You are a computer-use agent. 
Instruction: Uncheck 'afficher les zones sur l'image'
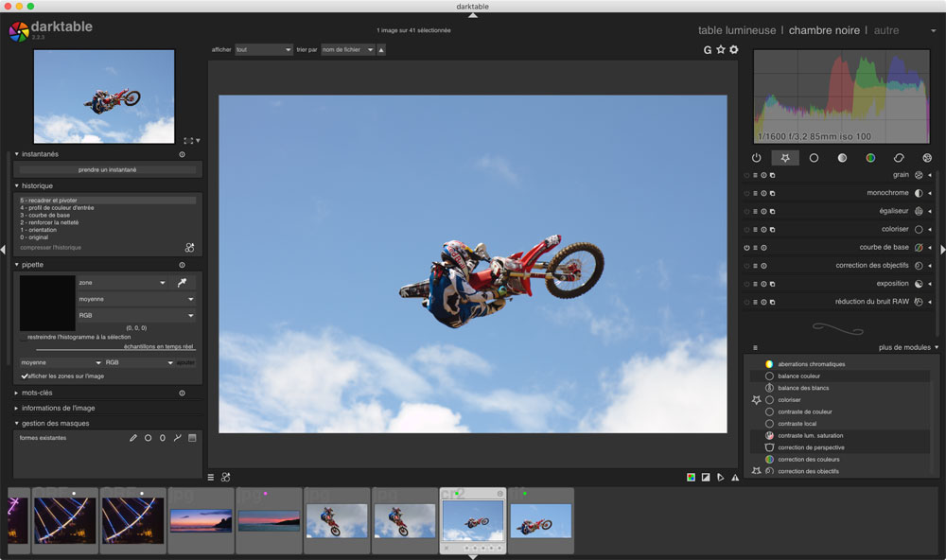tap(25, 376)
